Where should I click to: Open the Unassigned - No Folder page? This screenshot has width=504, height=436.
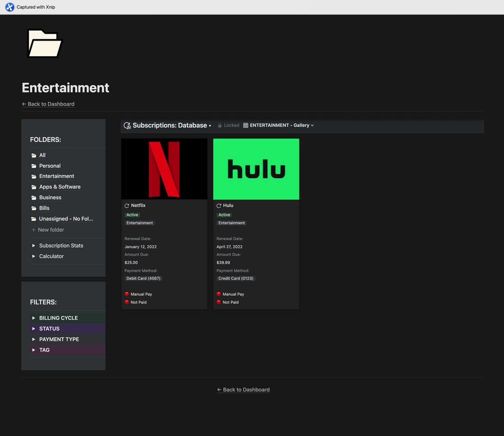66,219
